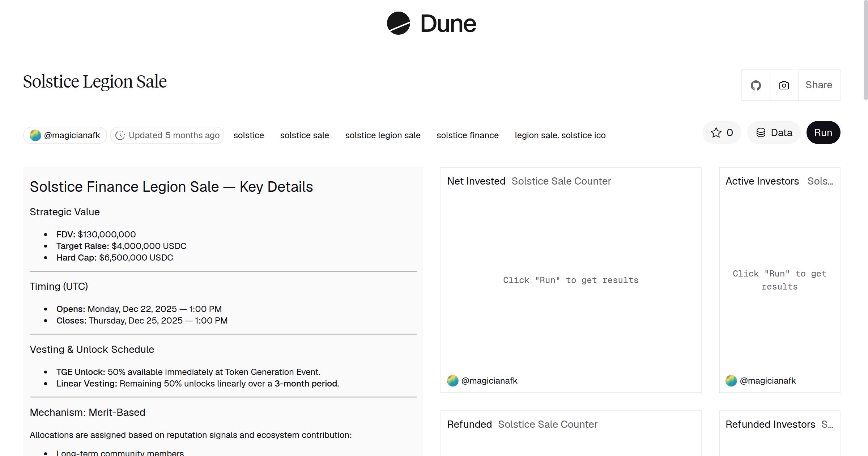Select the solstice tag

(x=249, y=135)
